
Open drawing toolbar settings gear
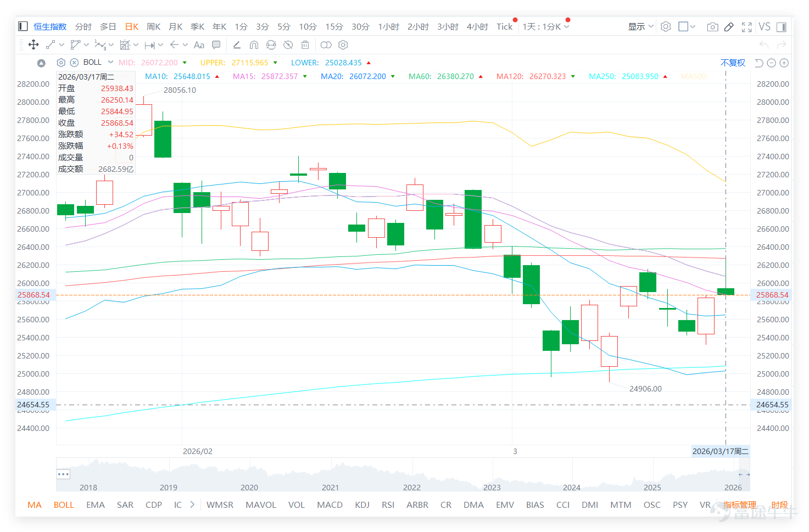pyautogui.click(x=343, y=45)
